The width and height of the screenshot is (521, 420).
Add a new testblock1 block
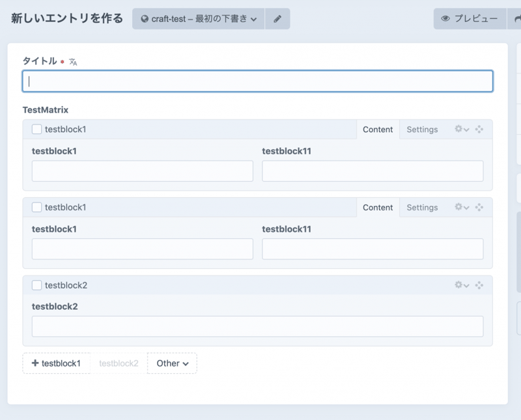click(56, 363)
